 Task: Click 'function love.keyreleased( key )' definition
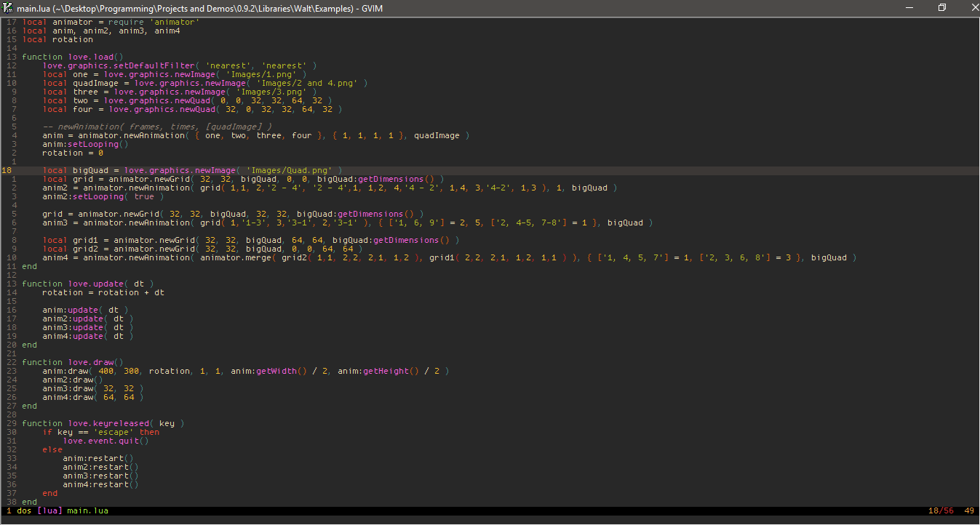click(x=103, y=423)
